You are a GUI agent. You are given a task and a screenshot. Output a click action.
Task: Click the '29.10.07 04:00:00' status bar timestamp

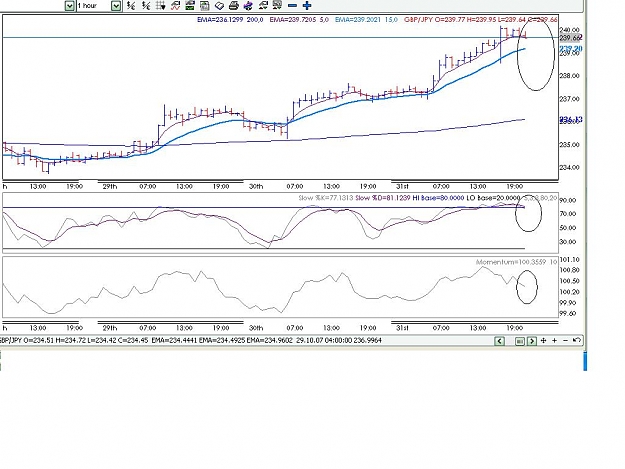[324, 341]
